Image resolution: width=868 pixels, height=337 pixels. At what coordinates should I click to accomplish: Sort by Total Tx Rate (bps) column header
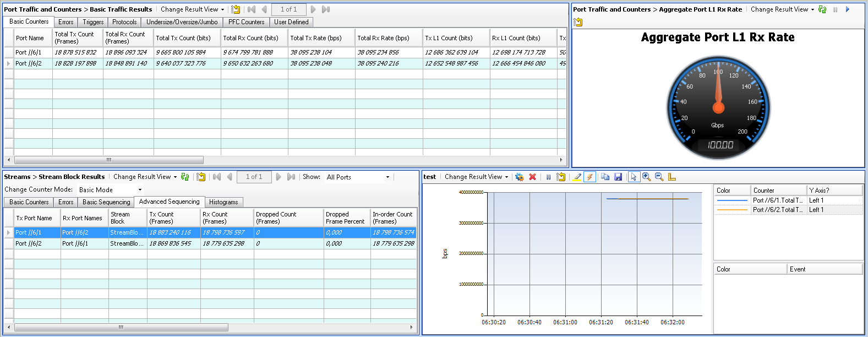321,37
